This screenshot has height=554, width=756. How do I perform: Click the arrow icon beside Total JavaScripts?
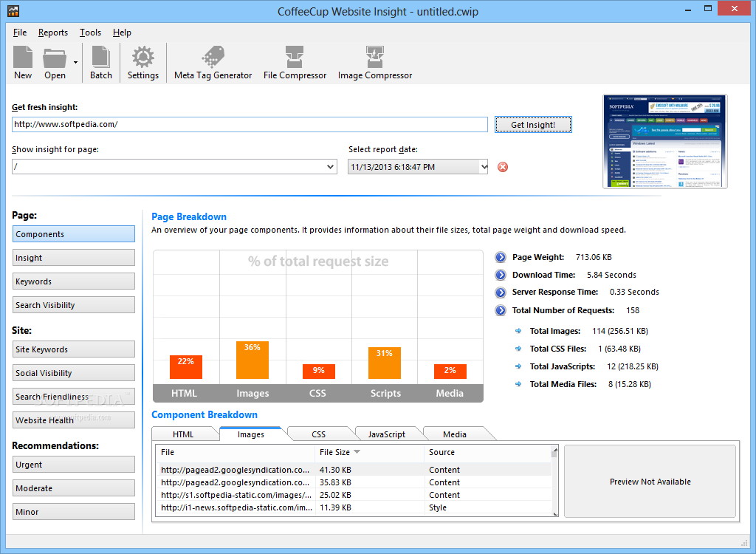518,366
